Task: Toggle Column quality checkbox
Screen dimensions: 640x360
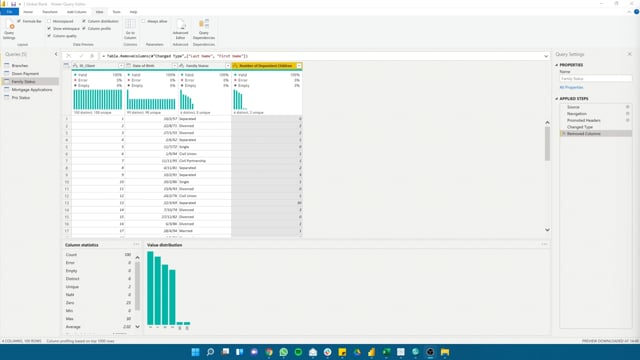Action: click(49, 36)
